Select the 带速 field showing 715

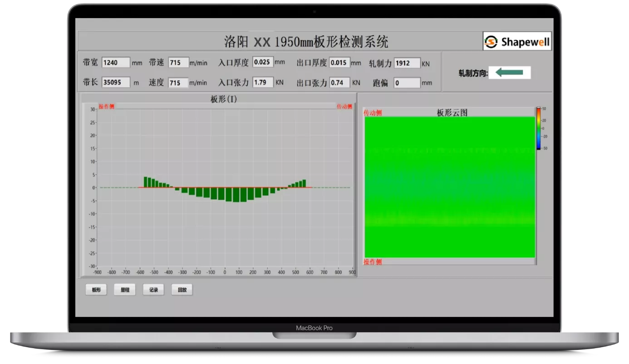(178, 63)
